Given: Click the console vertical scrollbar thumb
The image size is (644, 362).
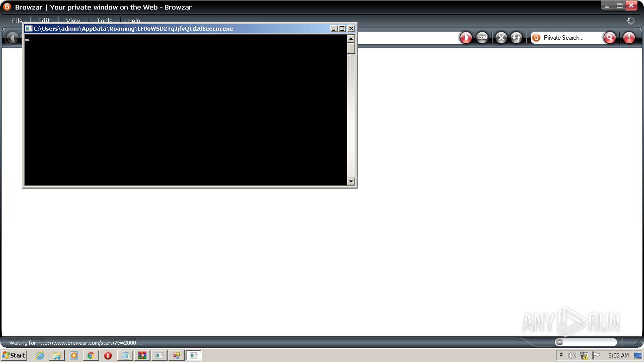Looking at the screenshot, I should coord(351,48).
